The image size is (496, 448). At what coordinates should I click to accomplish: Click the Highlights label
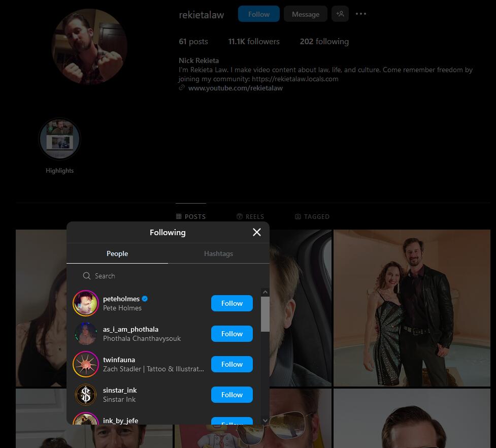tap(59, 171)
